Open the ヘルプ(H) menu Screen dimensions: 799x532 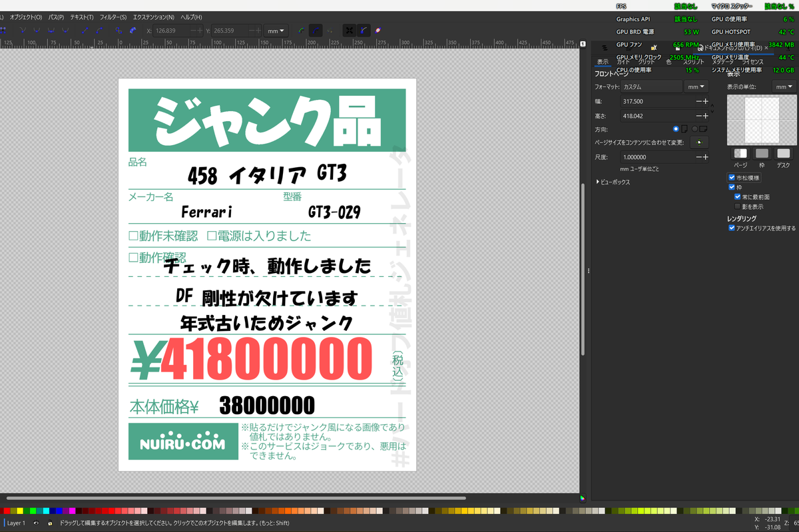191,17
